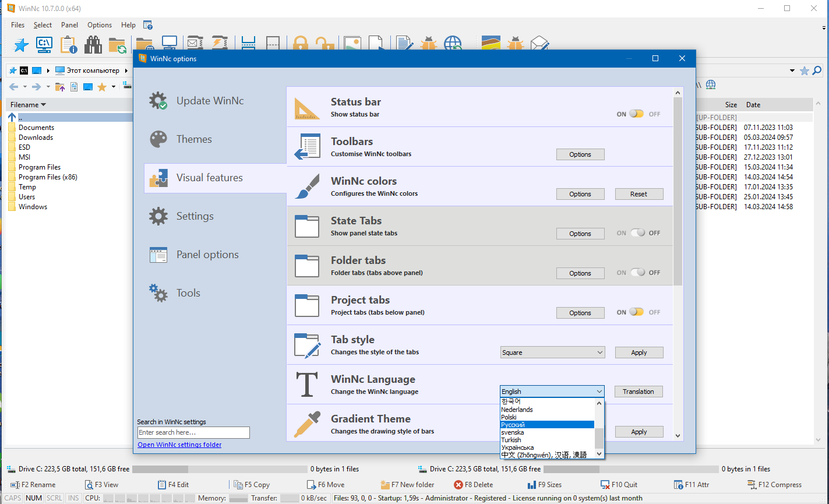
Task: Select Русский in the language list
Action: pyautogui.click(x=546, y=425)
